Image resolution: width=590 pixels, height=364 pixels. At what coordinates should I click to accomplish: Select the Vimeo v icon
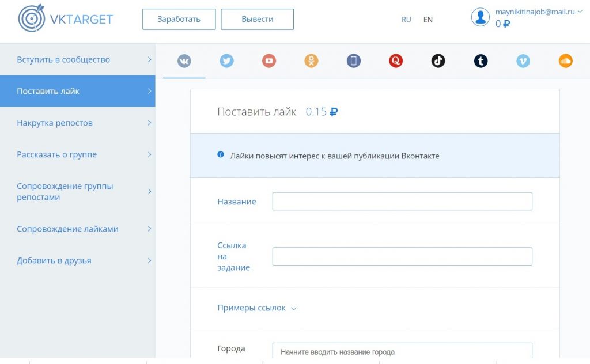[x=523, y=61]
